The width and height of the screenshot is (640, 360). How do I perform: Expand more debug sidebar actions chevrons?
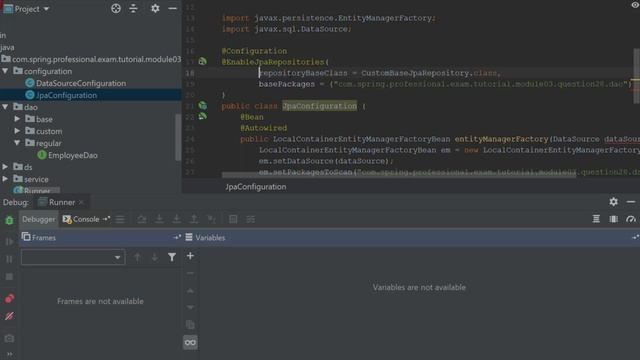[9, 354]
